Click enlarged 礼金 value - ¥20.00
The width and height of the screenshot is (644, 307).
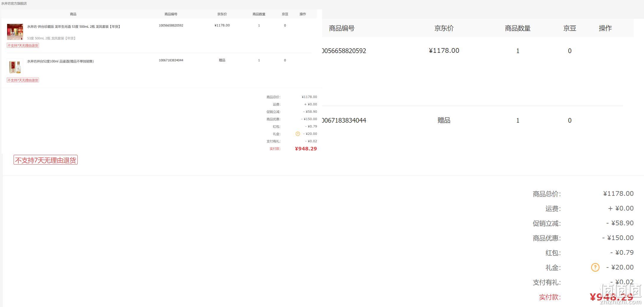point(620,267)
